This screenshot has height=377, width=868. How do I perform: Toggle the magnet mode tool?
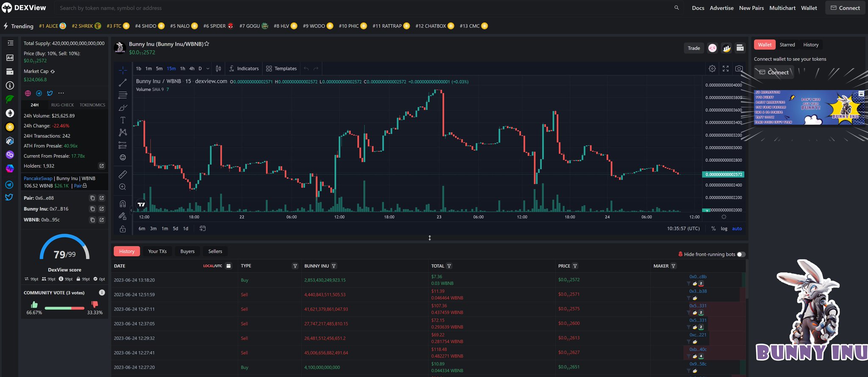pyautogui.click(x=122, y=204)
